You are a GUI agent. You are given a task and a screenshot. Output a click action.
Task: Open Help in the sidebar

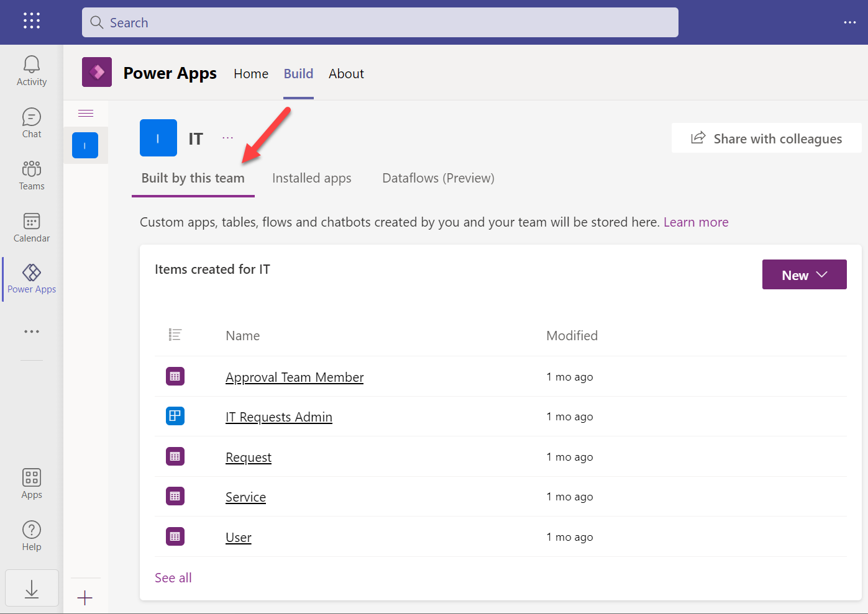(x=32, y=536)
